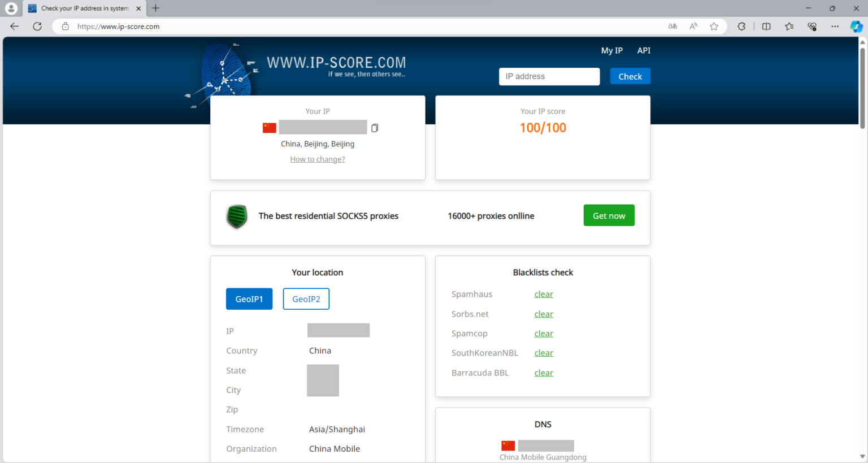Viewport: 868px width, 463px height.
Task: Open the new tab with plus button
Action: coord(156,8)
